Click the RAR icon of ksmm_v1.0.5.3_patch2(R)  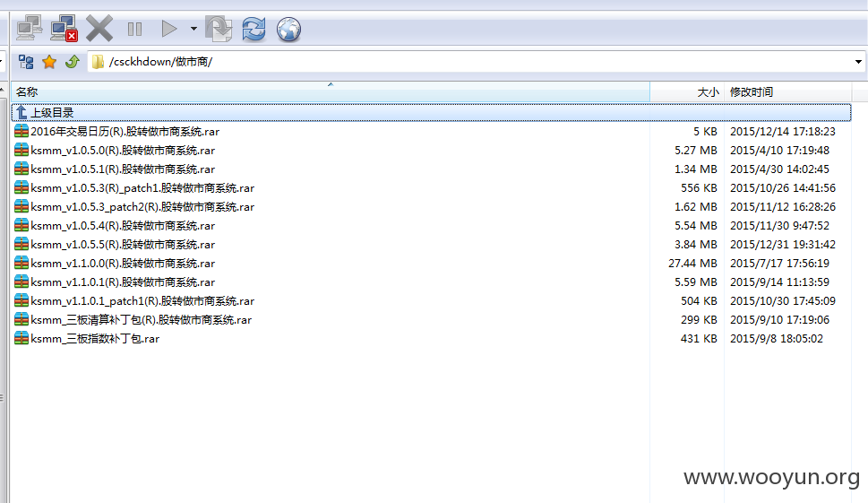pyautogui.click(x=21, y=206)
